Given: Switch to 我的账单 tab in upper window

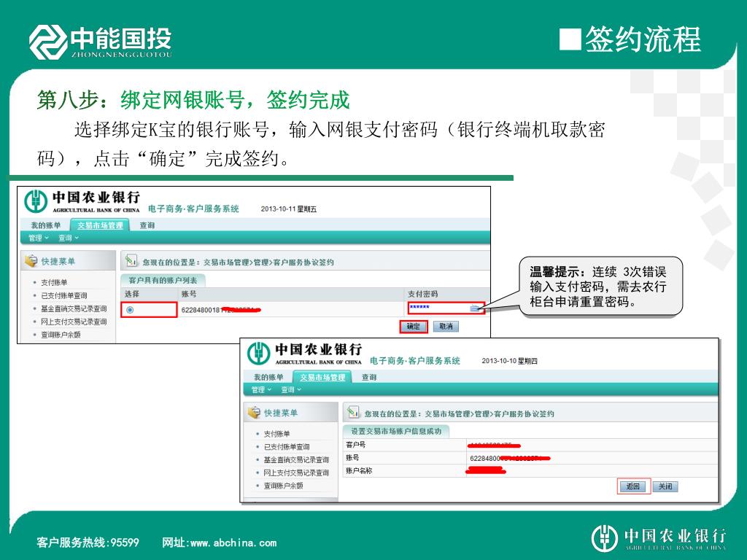Looking at the screenshot, I should coord(46,225).
